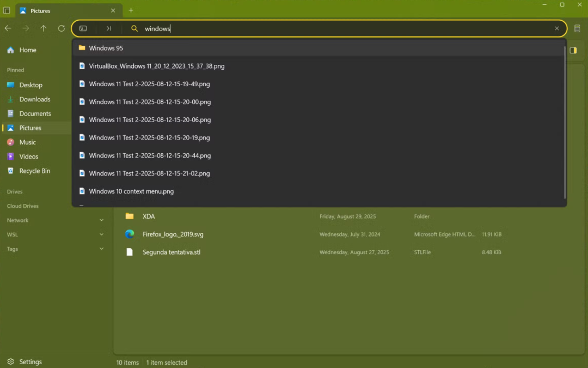Screen dimensions: 588x368
Task: Open Desktop in the sidebar
Action: click(x=37, y=85)
